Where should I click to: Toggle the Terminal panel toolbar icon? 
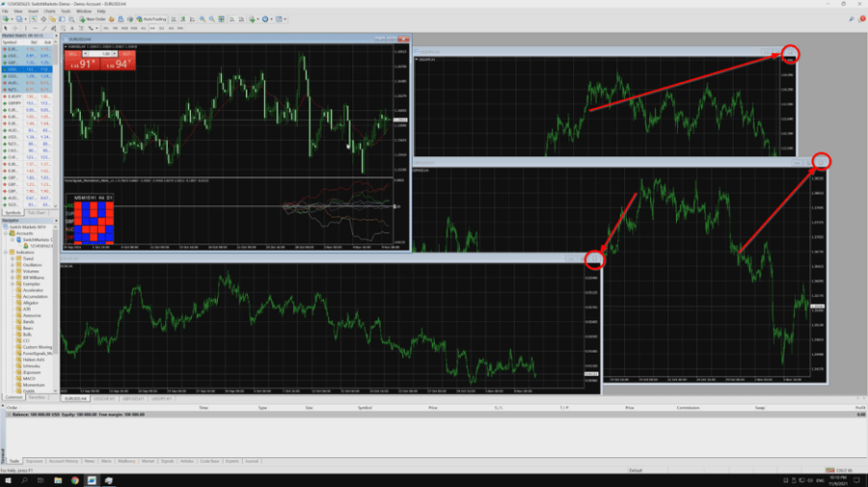62,19
